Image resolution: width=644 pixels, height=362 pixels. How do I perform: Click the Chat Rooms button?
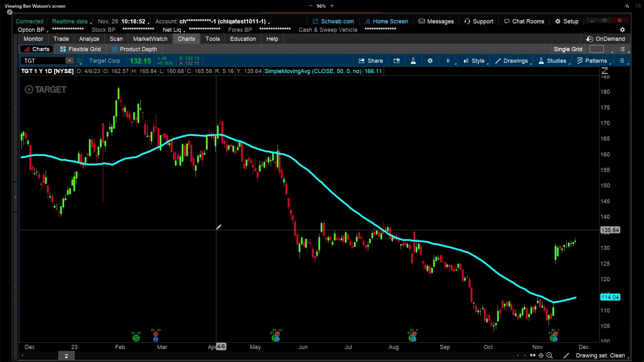tap(524, 21)
